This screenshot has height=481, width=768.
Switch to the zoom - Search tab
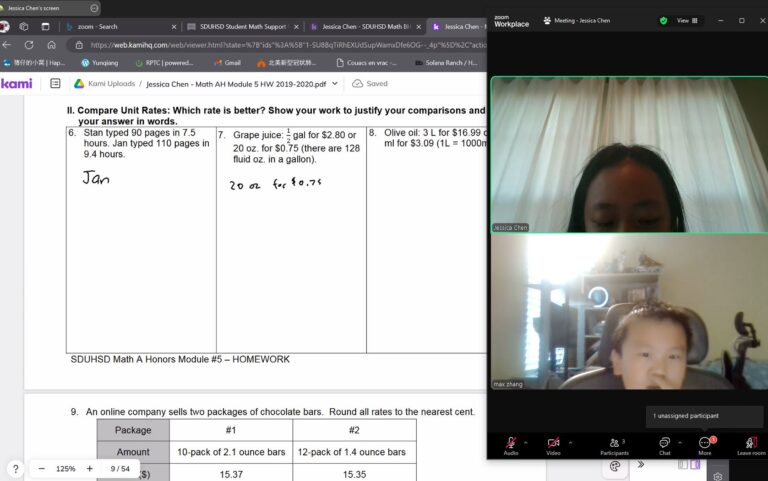pyautogui.click(x=120, y=26)
